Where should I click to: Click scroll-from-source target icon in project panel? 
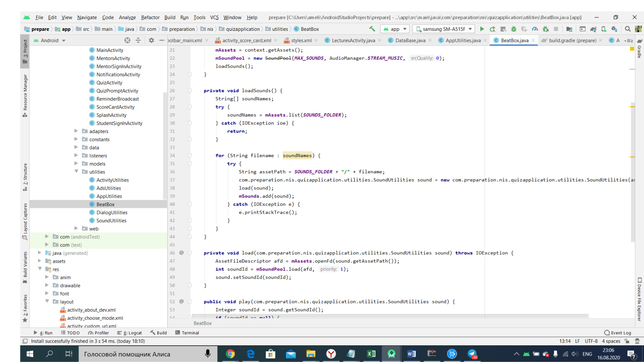127,40
